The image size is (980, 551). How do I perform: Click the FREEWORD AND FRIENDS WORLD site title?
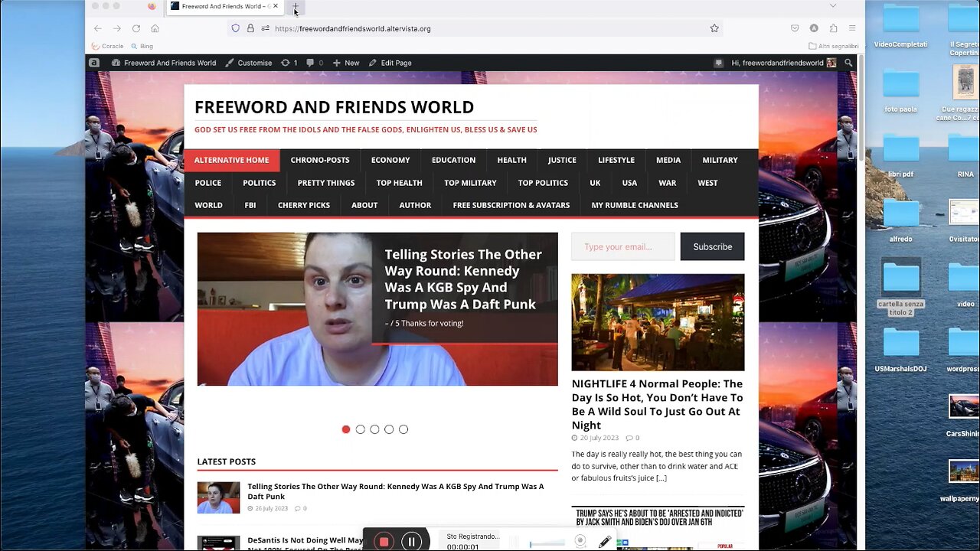tap(334, 107)
